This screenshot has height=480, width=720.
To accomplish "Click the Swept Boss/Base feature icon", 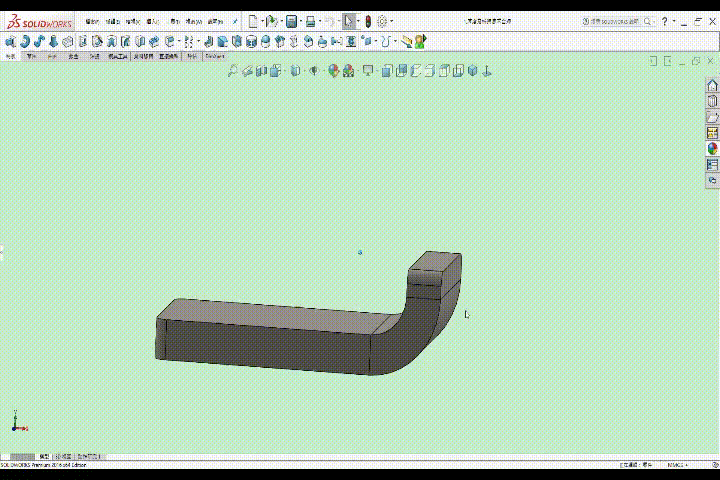I will click(x=39, y=42).
